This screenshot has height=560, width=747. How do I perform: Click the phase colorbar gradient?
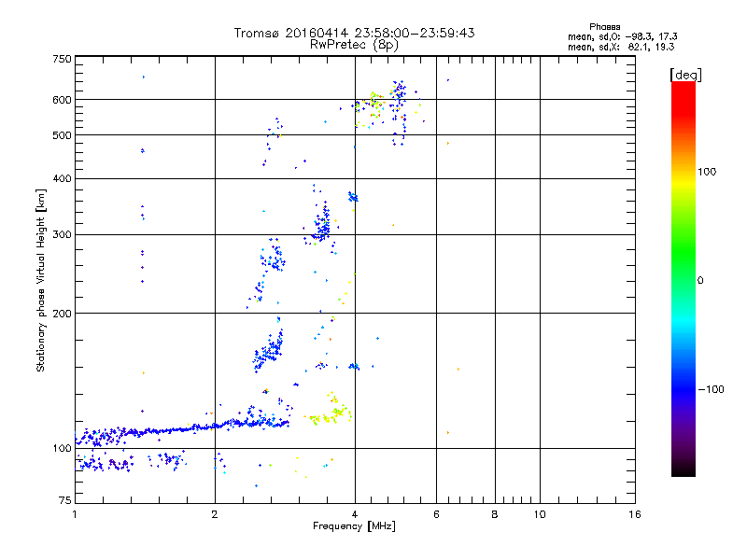click(x=684, y=279)
